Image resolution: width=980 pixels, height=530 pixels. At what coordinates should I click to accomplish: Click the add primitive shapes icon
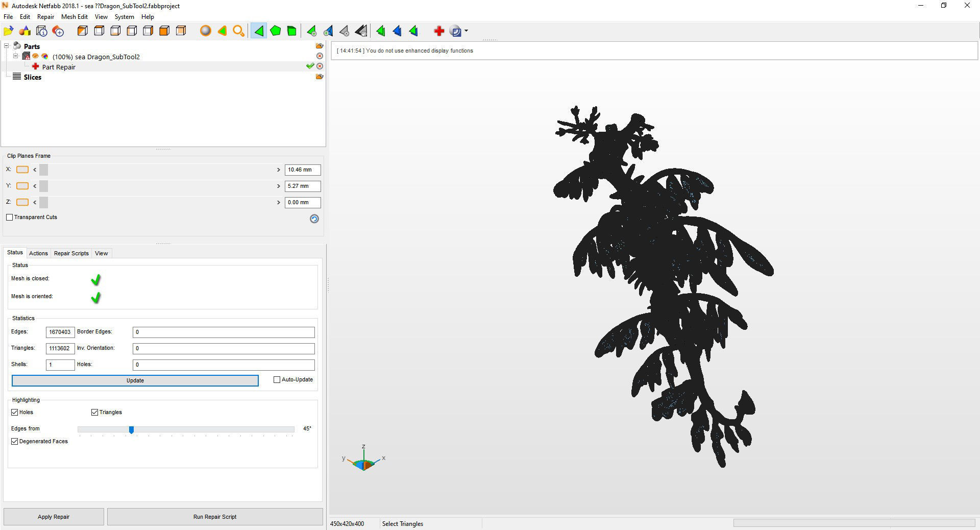coord(25,31)
